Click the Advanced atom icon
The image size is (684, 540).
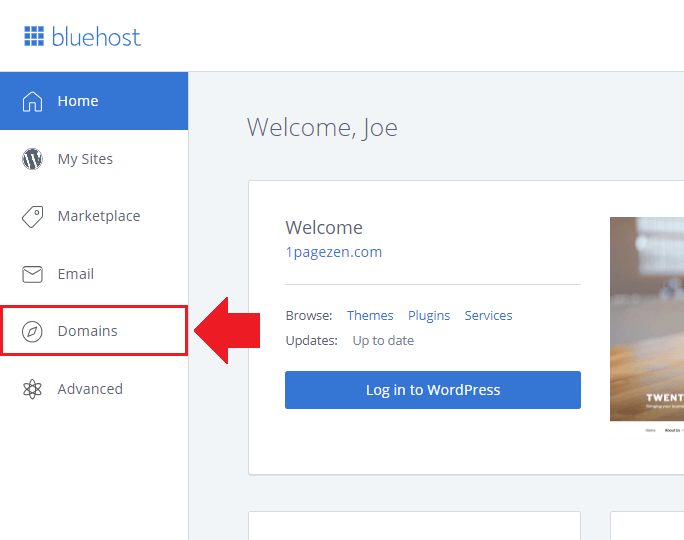pos(32,389)
